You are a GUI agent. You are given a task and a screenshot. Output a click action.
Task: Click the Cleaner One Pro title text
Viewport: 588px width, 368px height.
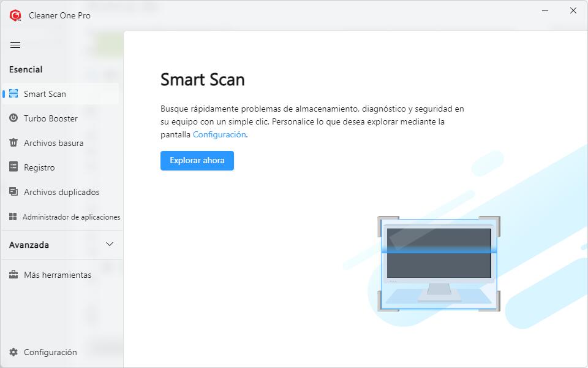click(59, 15)
